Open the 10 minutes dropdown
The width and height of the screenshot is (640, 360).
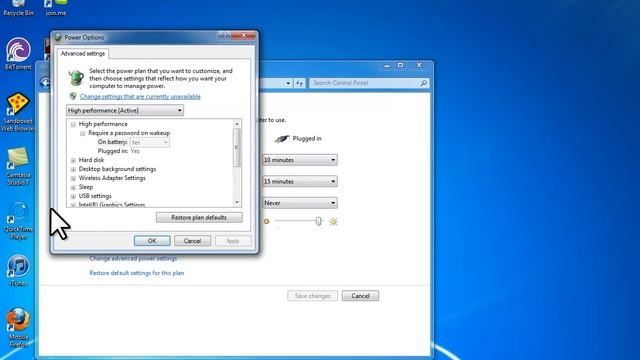point(300,160)
